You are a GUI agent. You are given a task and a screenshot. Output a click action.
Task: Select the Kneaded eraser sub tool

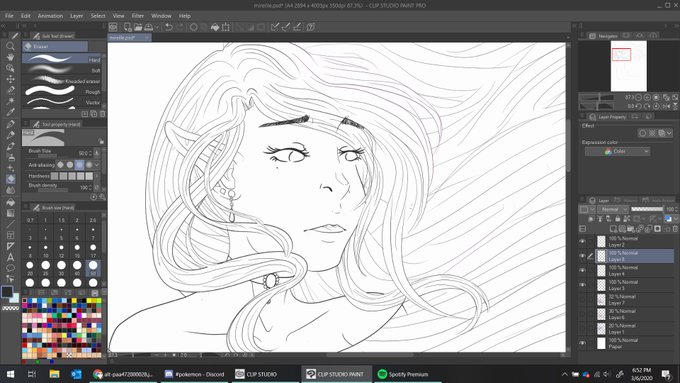61,80
